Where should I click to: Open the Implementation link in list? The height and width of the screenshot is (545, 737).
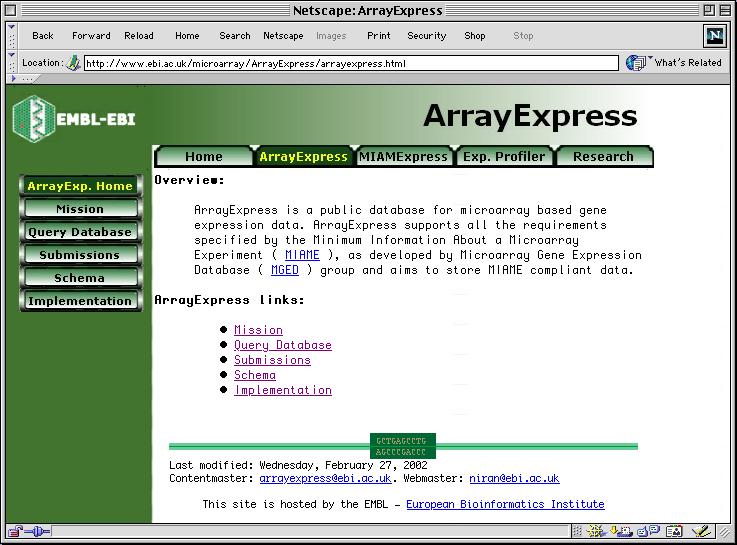tap(283, 390)
